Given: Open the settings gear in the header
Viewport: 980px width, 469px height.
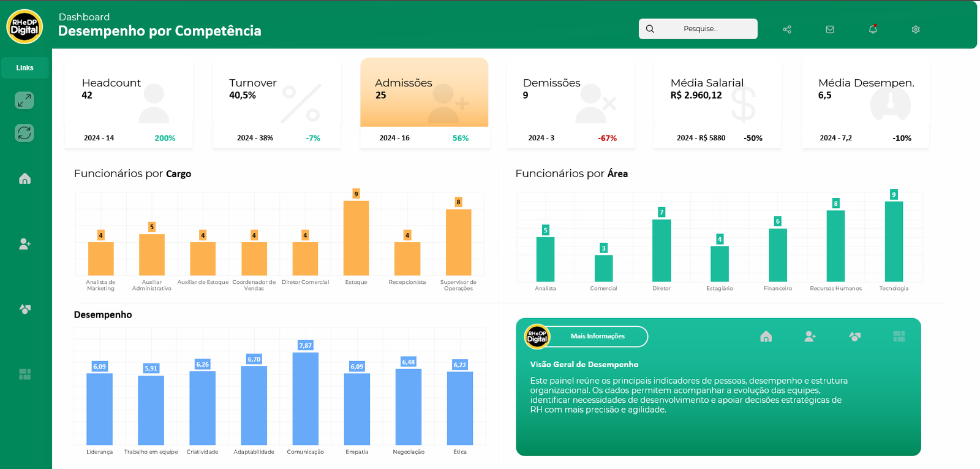Looking at the screenshot, I should click(x=916, y=29).
